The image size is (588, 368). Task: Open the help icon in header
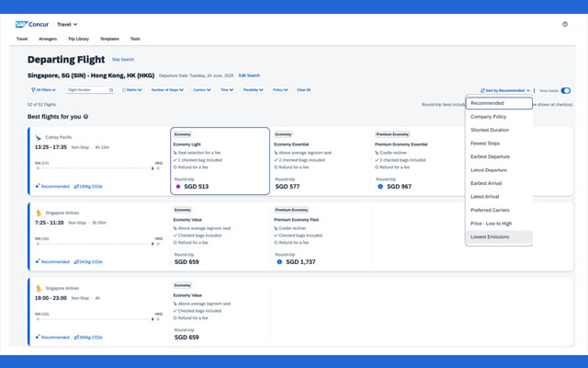pyautogui.click(x=565, y=25)
